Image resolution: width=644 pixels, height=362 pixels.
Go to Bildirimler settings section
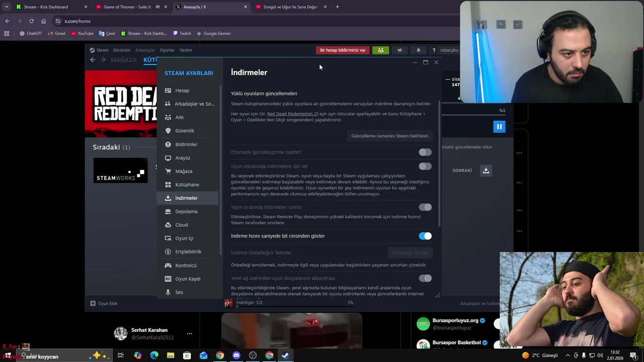tap(188, 144)
